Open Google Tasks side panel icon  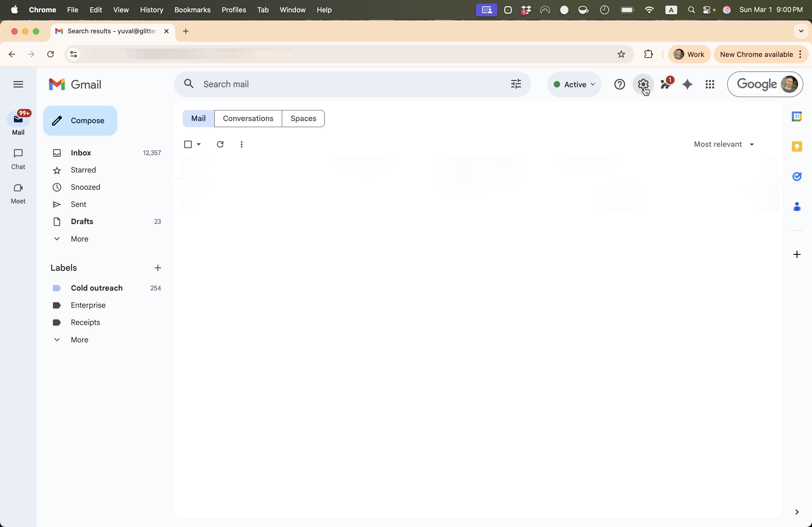click(x=797, y=177)
